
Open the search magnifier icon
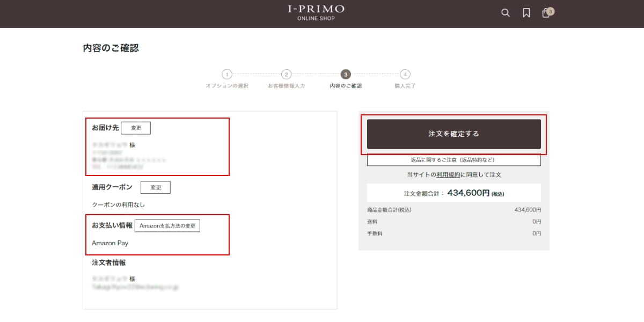pyautogui.click(x=506, y=13)
